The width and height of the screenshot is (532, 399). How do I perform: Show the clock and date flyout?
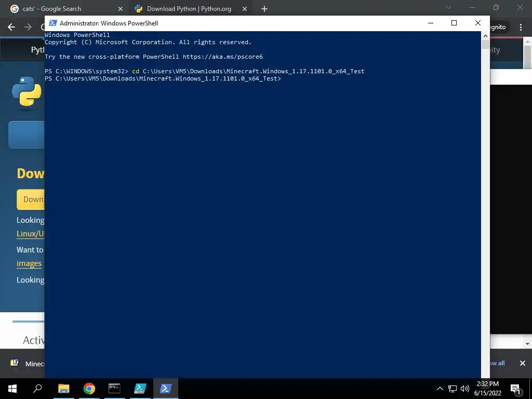(x=487, y=389)
